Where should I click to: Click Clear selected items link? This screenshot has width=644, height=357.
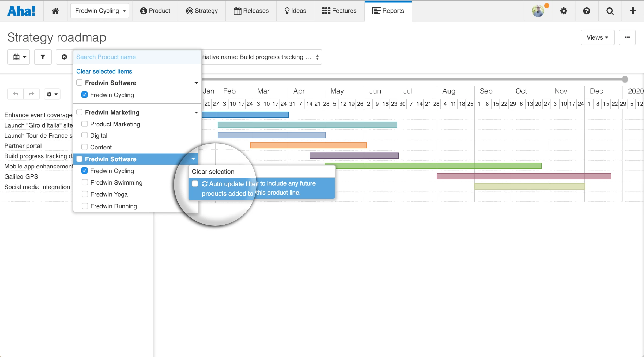[x=104, y=71]
